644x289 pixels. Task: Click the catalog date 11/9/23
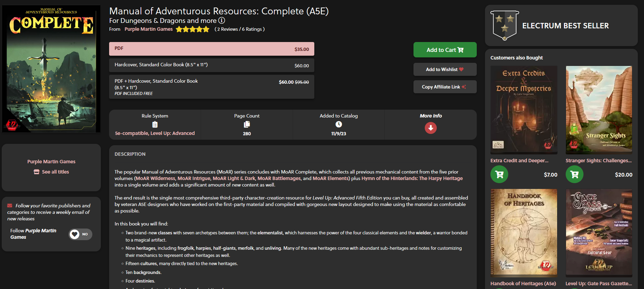pyautogui.click(x=339, y=134)
